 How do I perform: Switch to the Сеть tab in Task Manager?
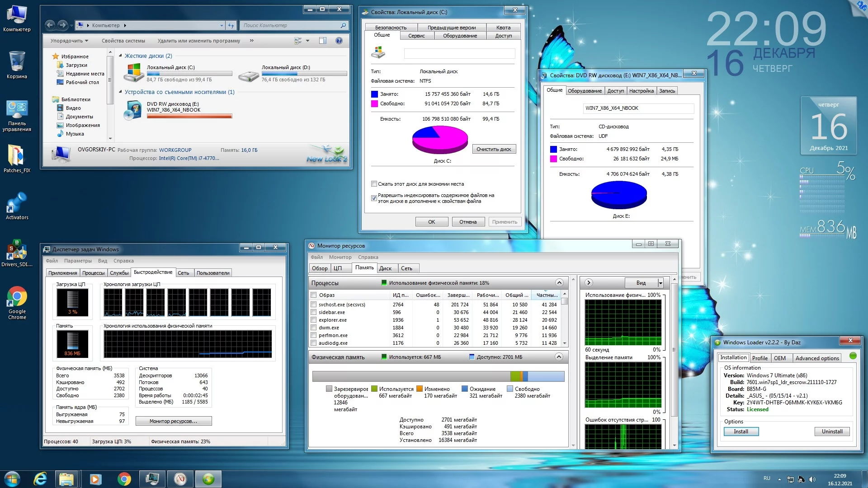click(183, 273)
